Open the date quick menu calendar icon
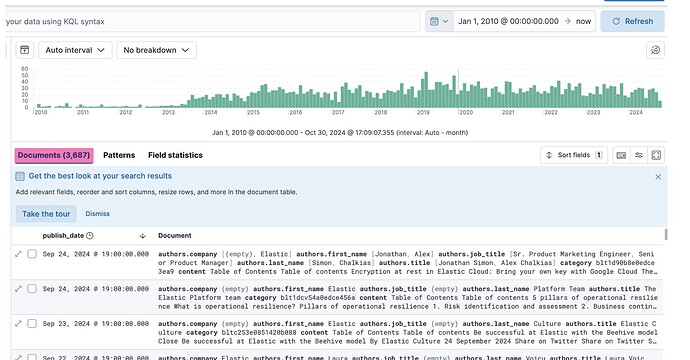Viewport: 690px width, 360px height. click(x=439, y=21)
